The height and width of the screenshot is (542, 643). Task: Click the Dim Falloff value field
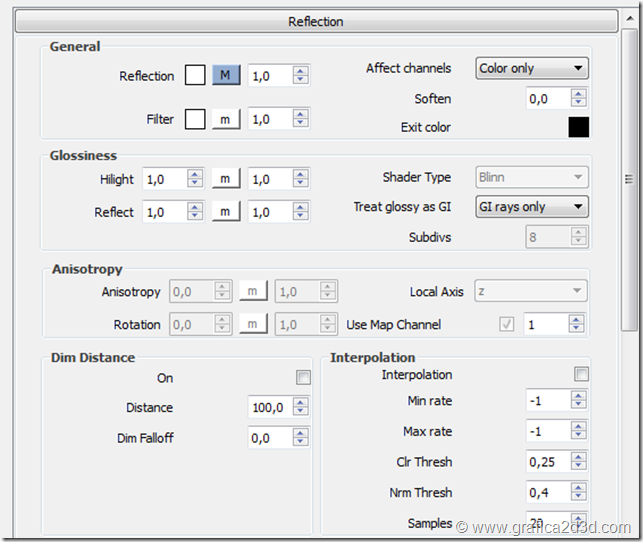pyautogui.click(x=270, y=438)
